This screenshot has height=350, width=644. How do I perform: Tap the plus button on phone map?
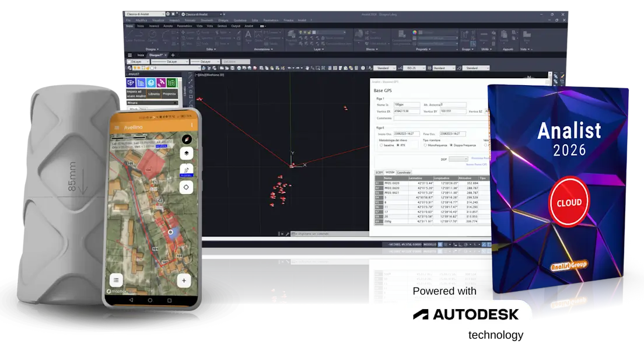[184, 281]
